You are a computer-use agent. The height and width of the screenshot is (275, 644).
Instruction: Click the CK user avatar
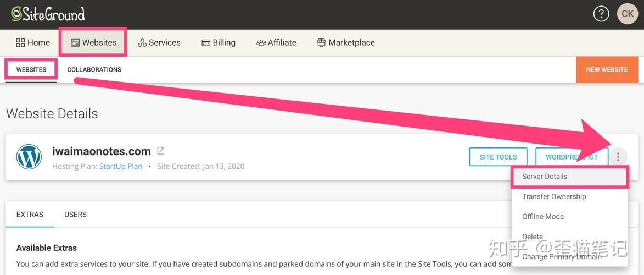coord(628,14)
